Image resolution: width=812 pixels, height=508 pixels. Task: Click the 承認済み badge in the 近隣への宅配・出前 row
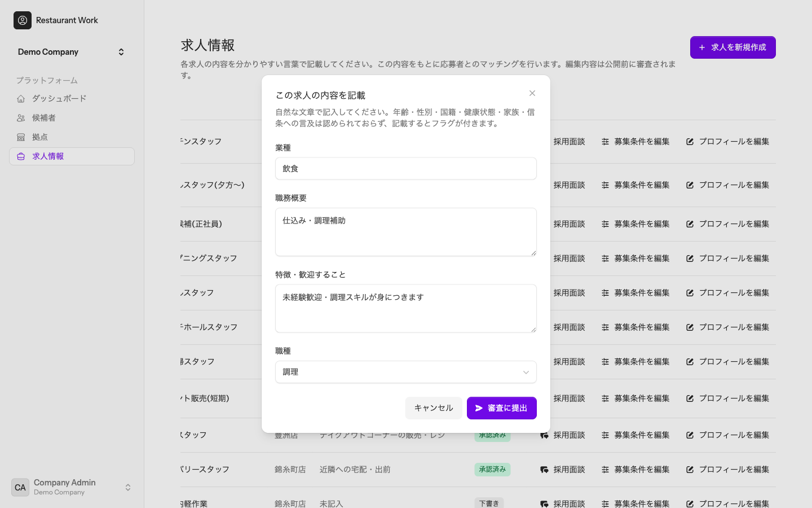[492, 470]
